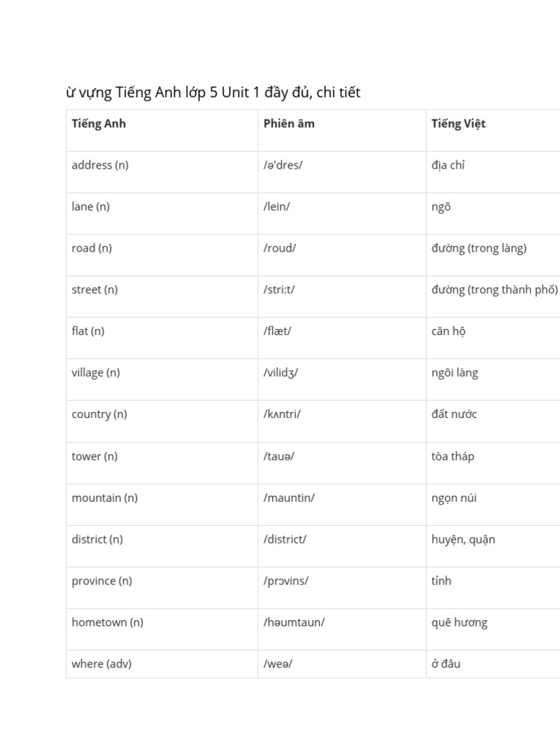560x747 pixels.
Task: Select the "Tiếng Anh" column header
Action: point(98,123)
